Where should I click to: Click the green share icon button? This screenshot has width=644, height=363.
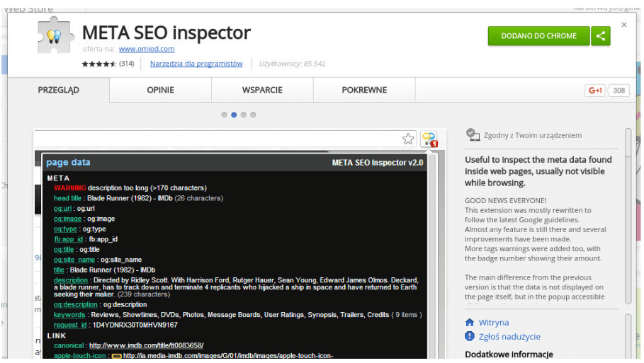tap(601, 36)
